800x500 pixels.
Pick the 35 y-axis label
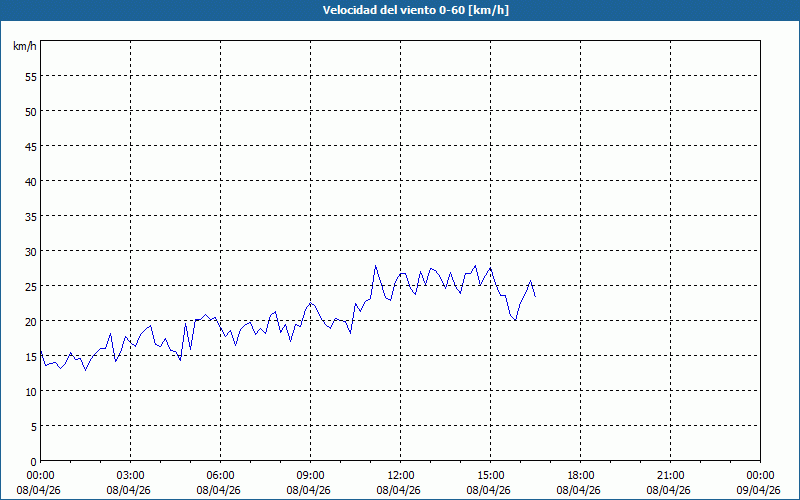click(x=30, y=216)
